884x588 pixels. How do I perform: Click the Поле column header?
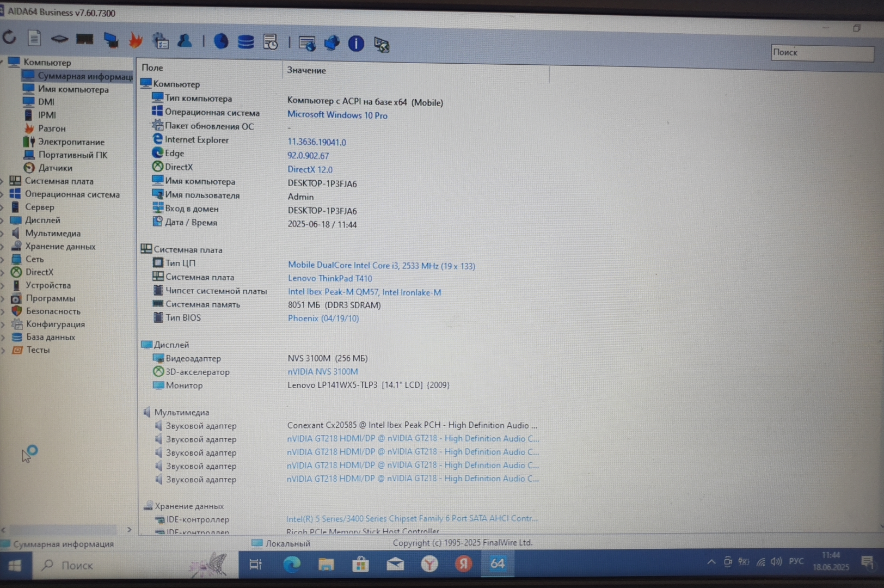(210, 68)
